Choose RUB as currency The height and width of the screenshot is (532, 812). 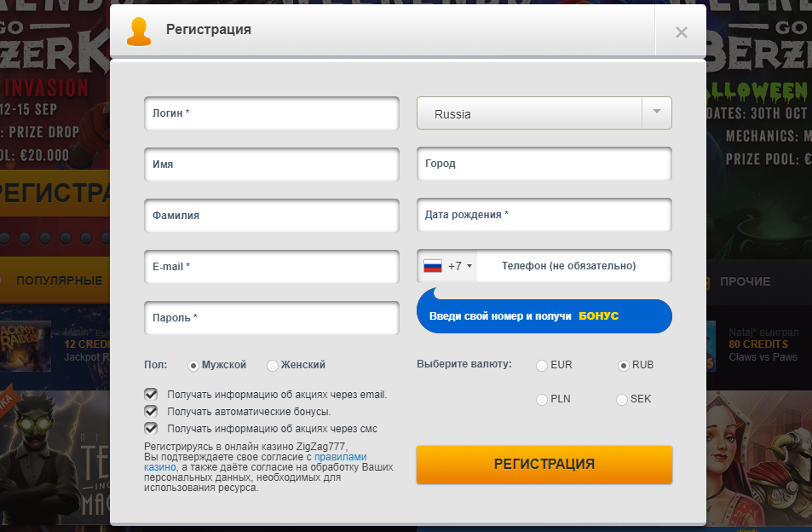tap(623, 366)
